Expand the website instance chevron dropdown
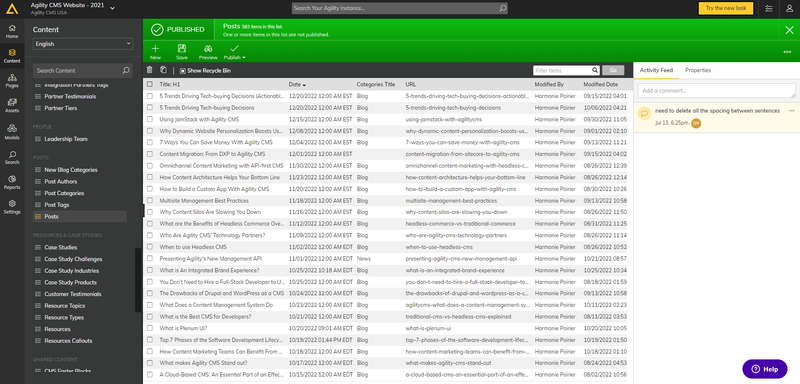 click(x=112, y=8)
